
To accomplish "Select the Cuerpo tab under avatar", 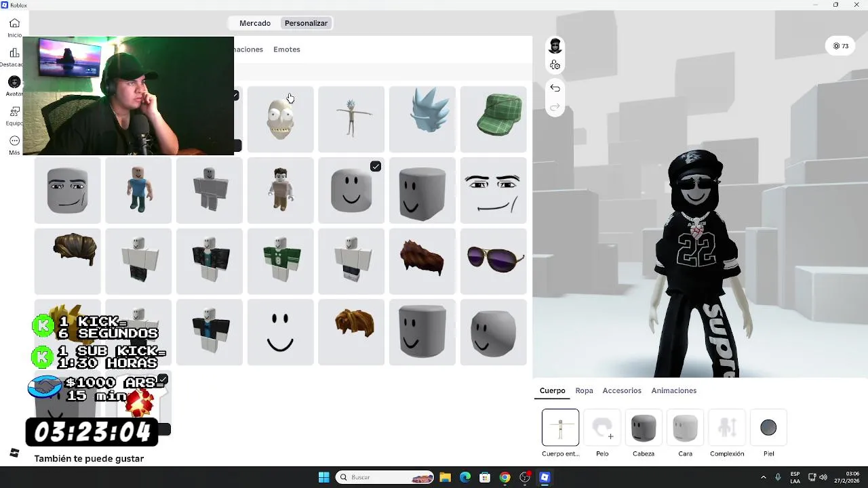I will click(x=552, y=390).
